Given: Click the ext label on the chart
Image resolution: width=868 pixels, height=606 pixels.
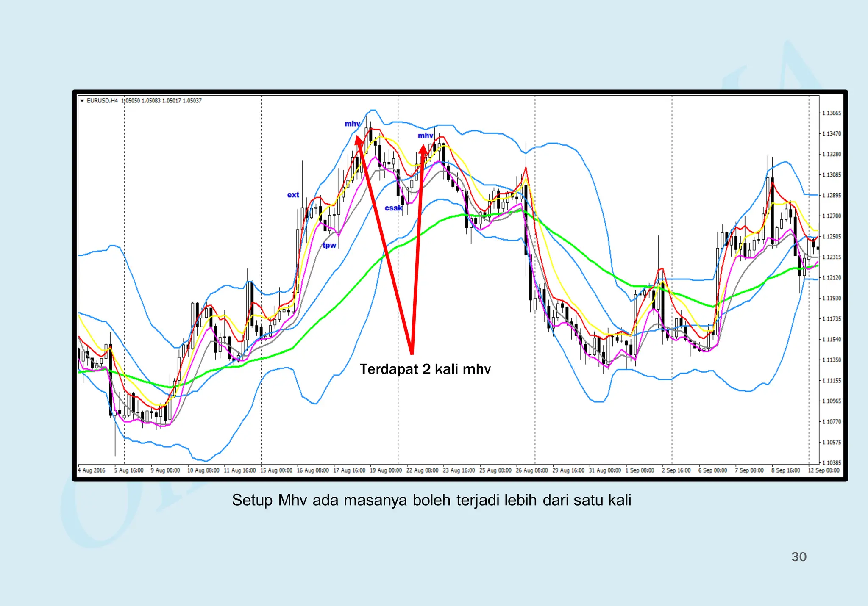Looking at the screenshot, I should (293, 195).
